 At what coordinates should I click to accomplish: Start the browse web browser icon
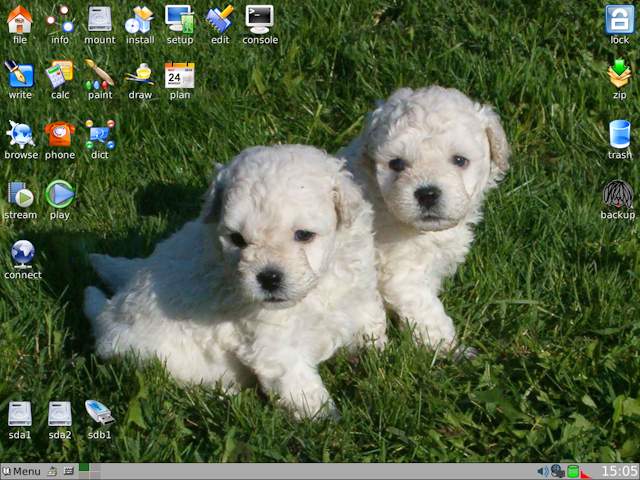pos(20,135)
